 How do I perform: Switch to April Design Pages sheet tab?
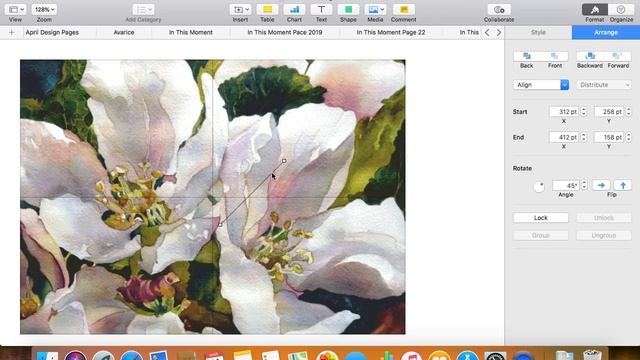click(x=52, y=32)
